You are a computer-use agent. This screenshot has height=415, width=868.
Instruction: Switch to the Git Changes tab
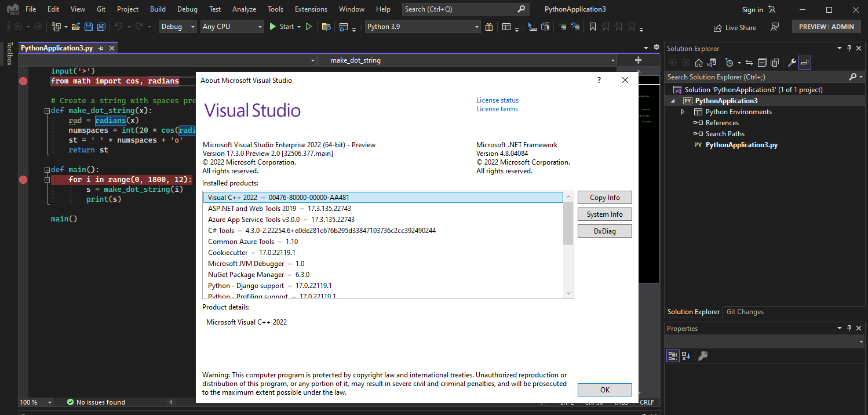click(x=745, y=312)
